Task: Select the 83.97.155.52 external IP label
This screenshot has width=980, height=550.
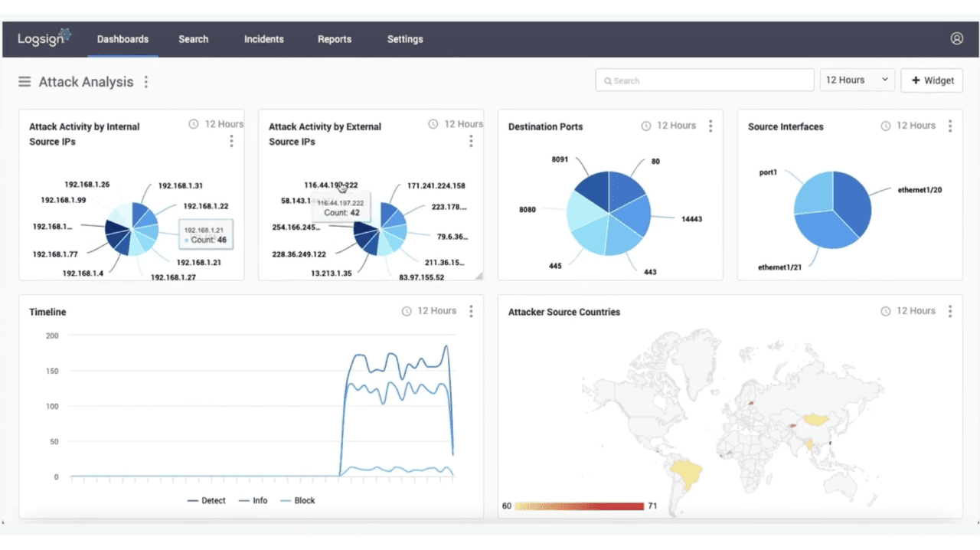Action: tap(422, 277)
